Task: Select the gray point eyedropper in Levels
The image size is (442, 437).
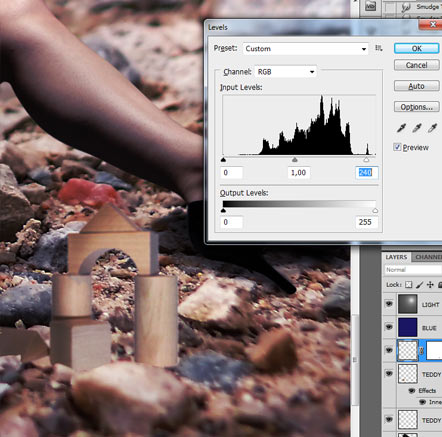Action: tap(417, 128)
